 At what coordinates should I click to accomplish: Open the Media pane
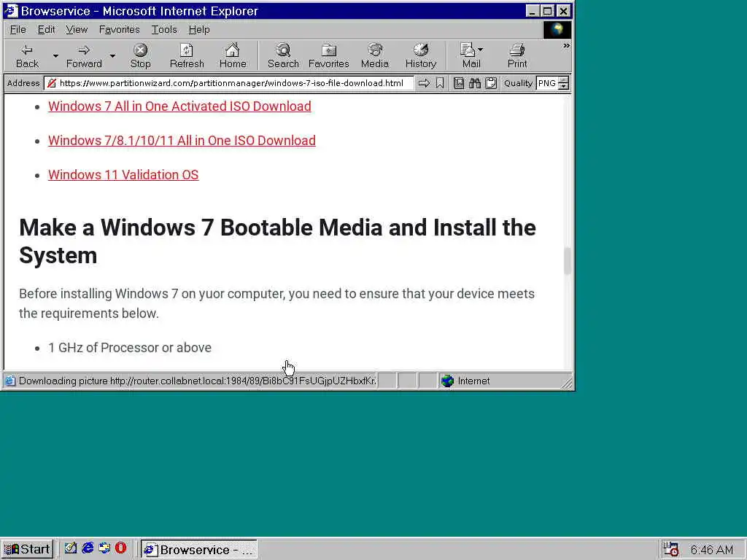tap(375, 56)
